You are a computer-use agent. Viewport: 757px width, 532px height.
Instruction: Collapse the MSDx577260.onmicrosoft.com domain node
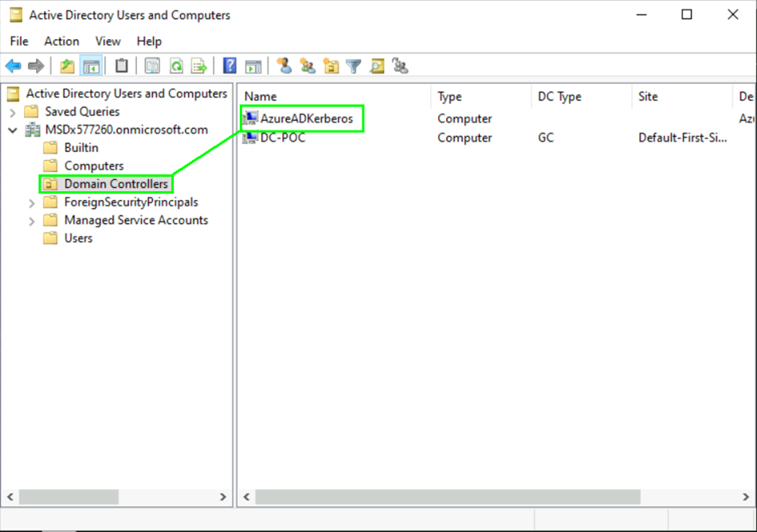click(x=13, y=130)
